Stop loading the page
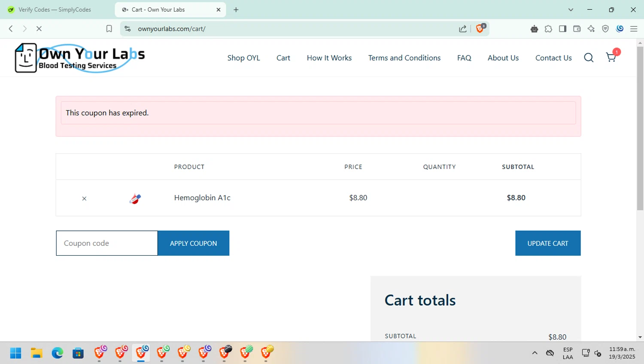The width and height of the screenshot is (644, 364). [x=39, y=29]
